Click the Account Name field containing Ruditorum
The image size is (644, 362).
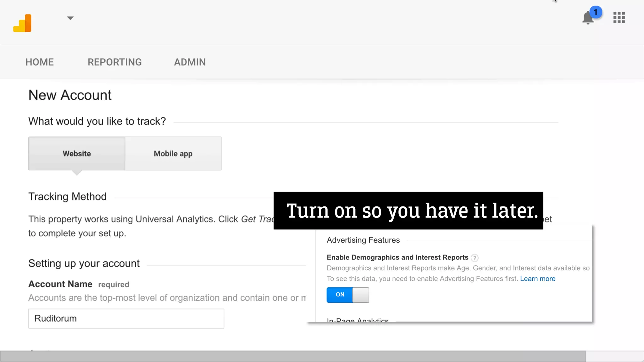tap(126, 319)
